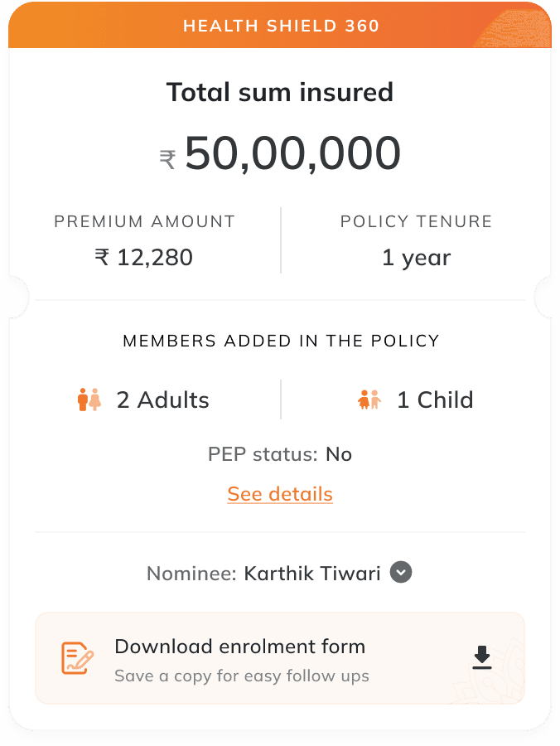The height and width of the screenshot is (746, 560).
Task: Click the download arrow icon
Action: (x=481, y=657)
